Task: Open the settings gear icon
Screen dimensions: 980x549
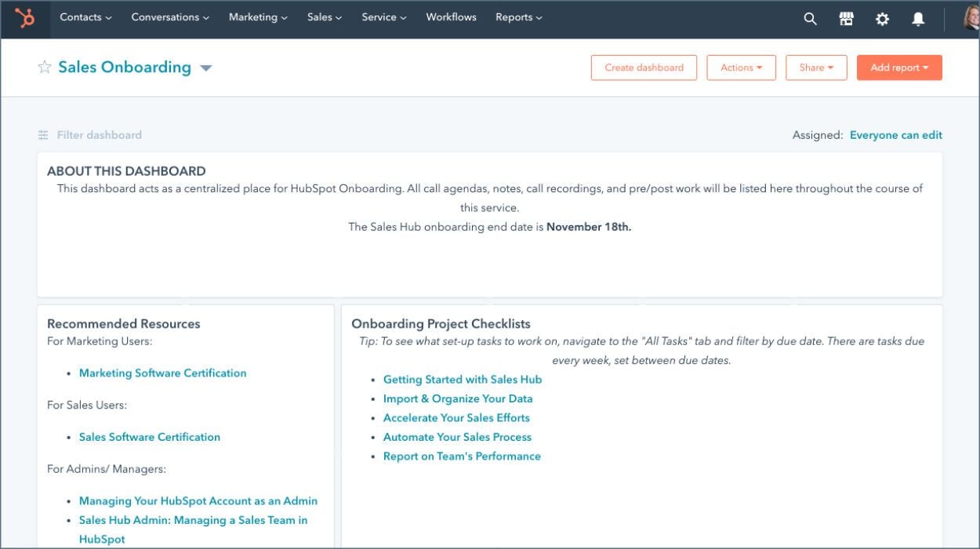Action: [x=883, y=19]
